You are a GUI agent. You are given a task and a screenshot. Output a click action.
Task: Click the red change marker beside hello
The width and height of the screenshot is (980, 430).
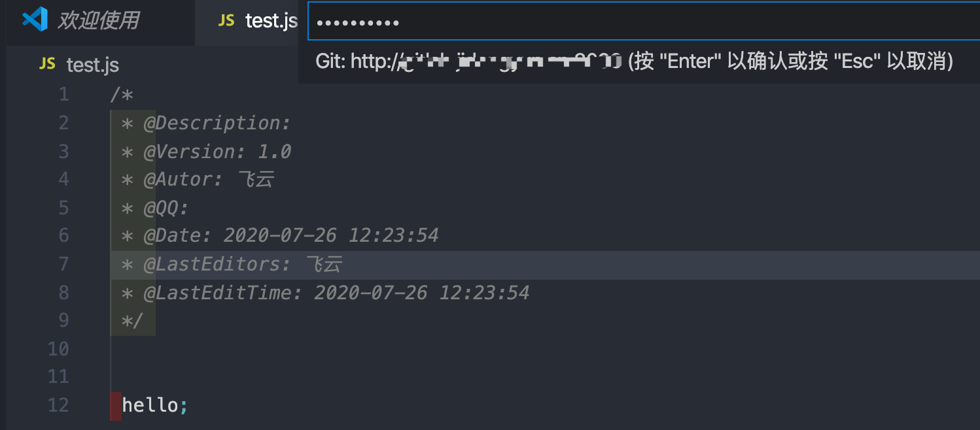click(116, 406)
